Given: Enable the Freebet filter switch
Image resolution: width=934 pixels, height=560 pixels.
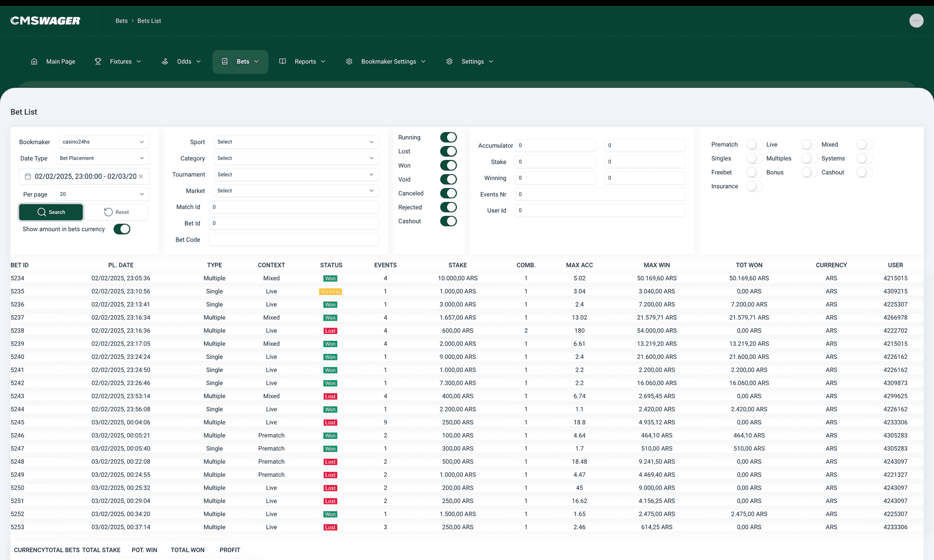Looking at the screenshot, I should coord(754,173).
